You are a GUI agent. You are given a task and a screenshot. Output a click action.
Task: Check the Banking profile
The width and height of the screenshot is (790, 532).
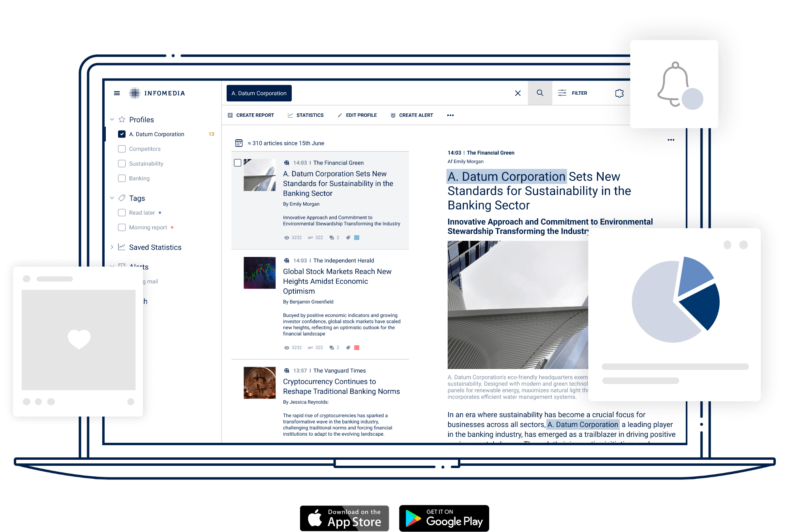[x=122, y=178]
